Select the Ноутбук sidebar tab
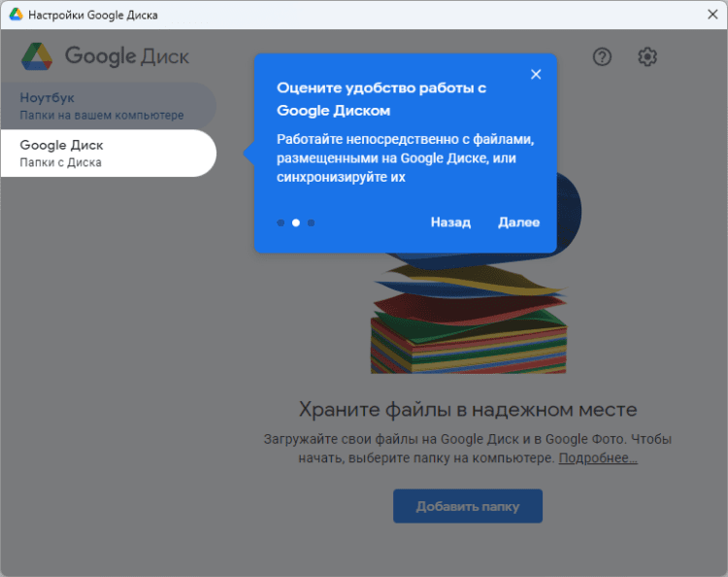This screenshot has height=577, width=728. click(108, 106)
